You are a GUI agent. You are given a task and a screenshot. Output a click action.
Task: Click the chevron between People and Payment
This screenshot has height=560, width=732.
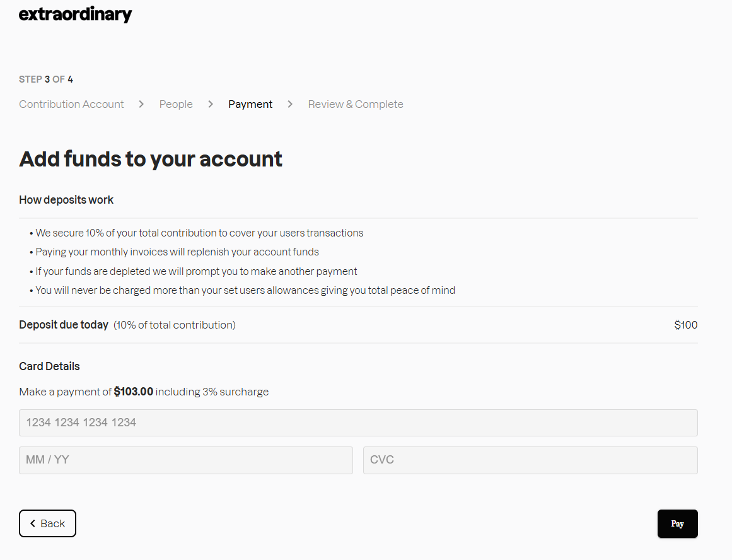211,104
